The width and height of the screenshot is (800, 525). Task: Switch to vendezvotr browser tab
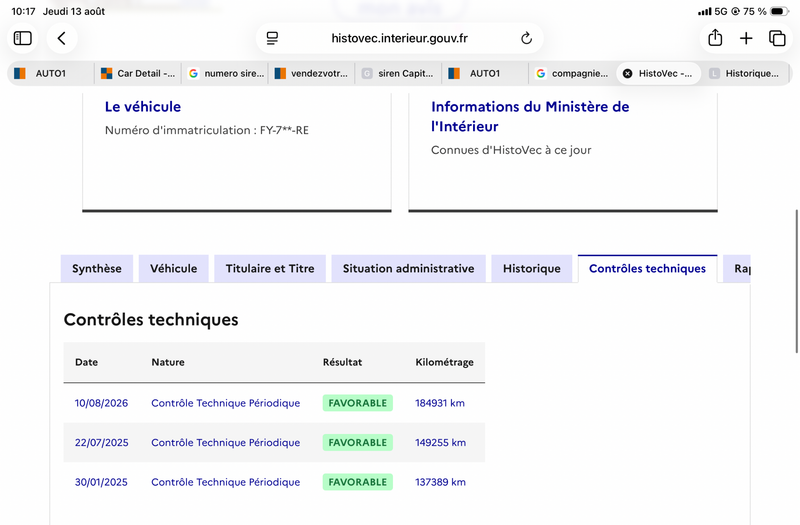(312, 73)
